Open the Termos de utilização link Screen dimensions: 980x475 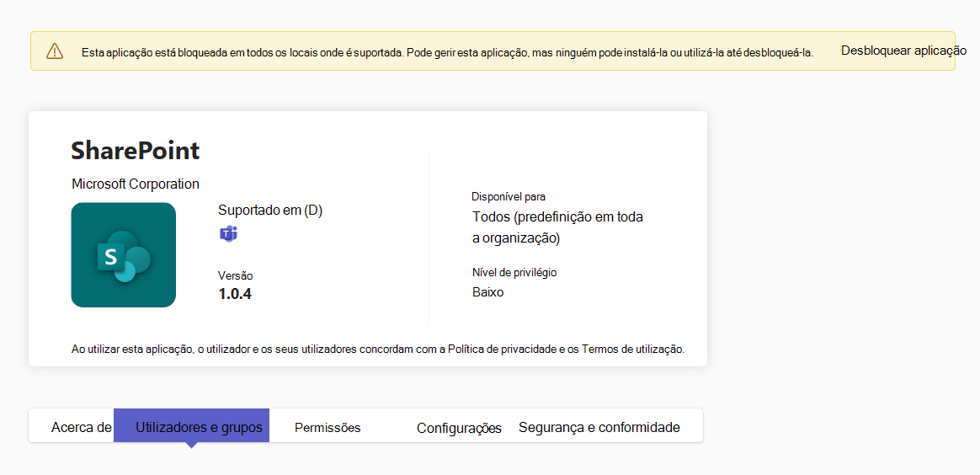point(632,350)
